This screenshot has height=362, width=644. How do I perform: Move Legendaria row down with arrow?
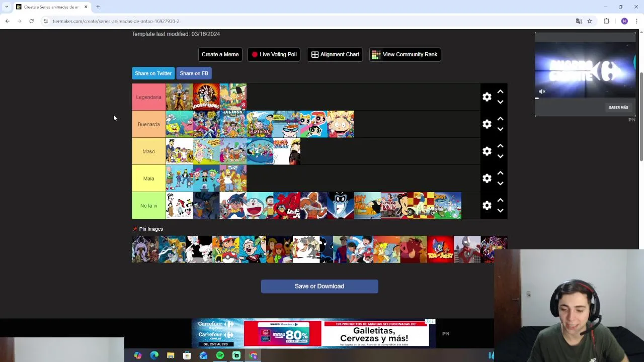(500, 102)
